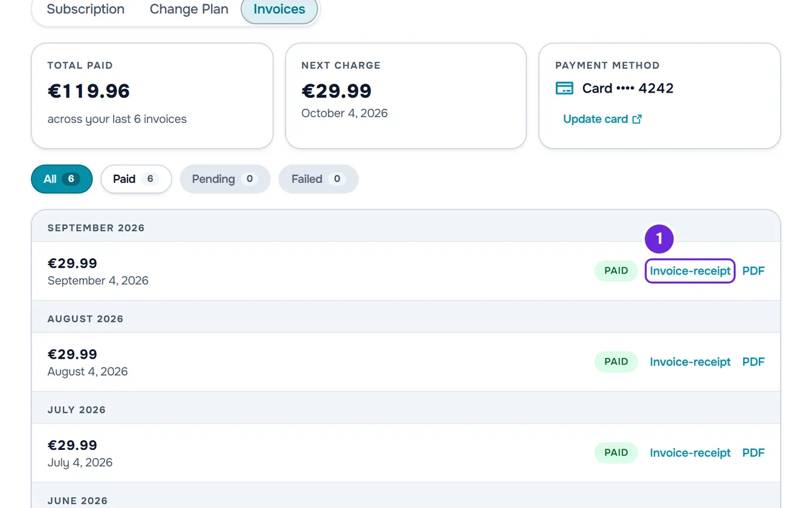
Task: Click the NEXT CHARGE card heading
Action: (x=341, y=65)
